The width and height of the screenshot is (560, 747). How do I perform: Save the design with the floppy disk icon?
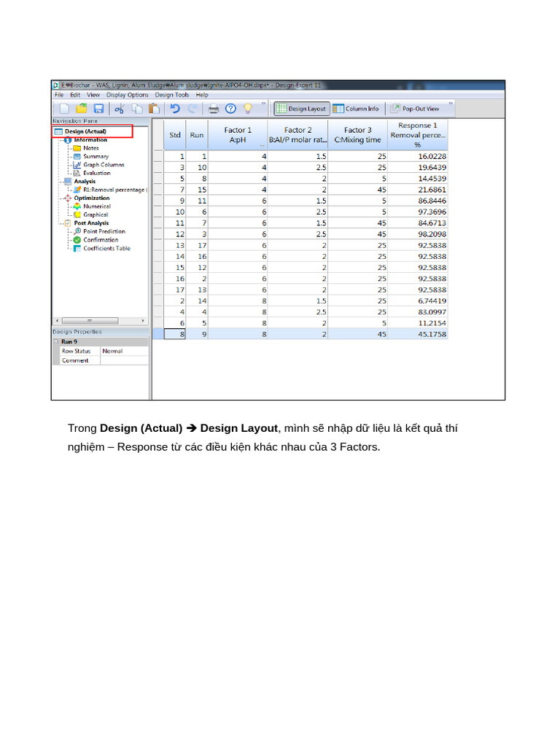click(x=98, y=109)
